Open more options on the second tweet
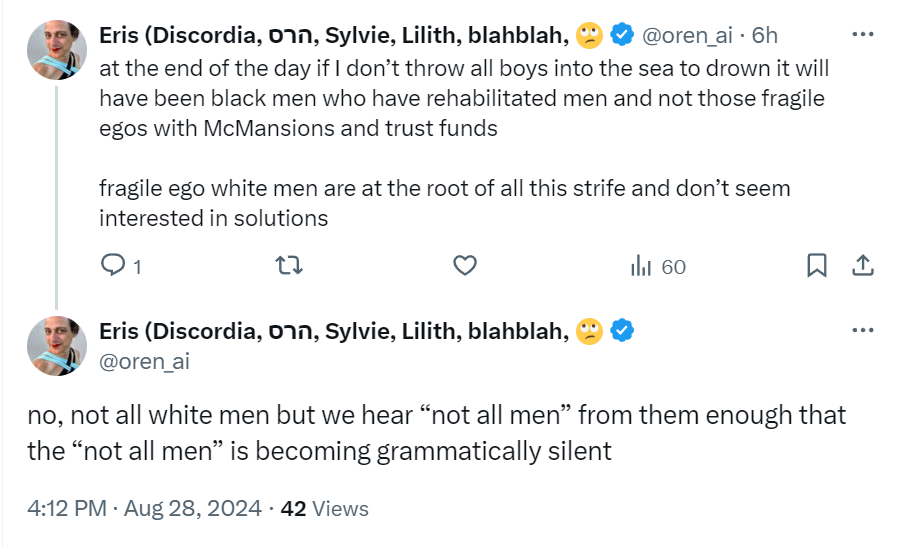The width and height of the screenshot is (898, 547). [862, 330]
